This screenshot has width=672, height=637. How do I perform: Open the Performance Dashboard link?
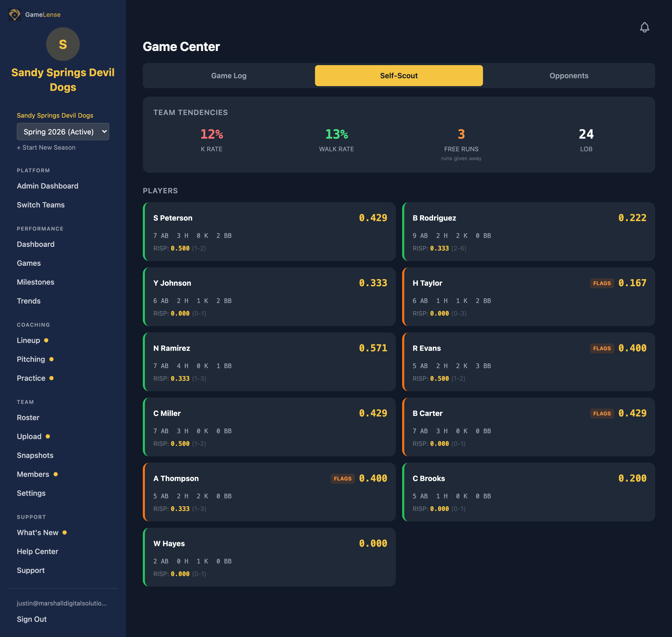tap(36, 244)
